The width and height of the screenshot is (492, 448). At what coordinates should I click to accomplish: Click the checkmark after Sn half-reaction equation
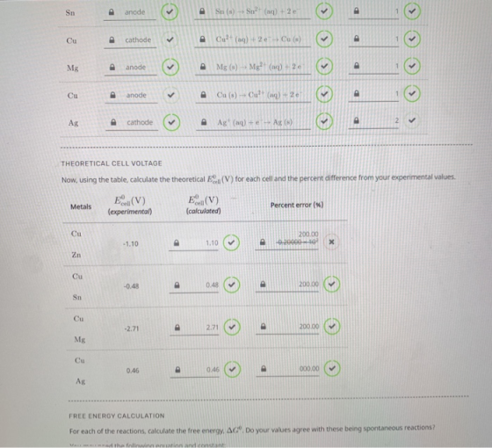[324, 11]
